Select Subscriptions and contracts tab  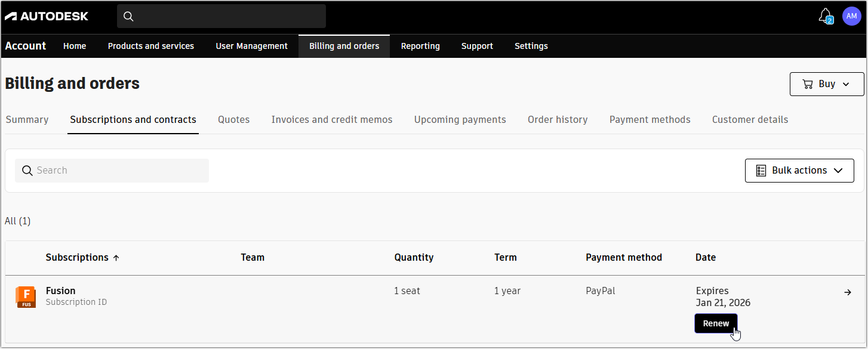tap(133, 119)
